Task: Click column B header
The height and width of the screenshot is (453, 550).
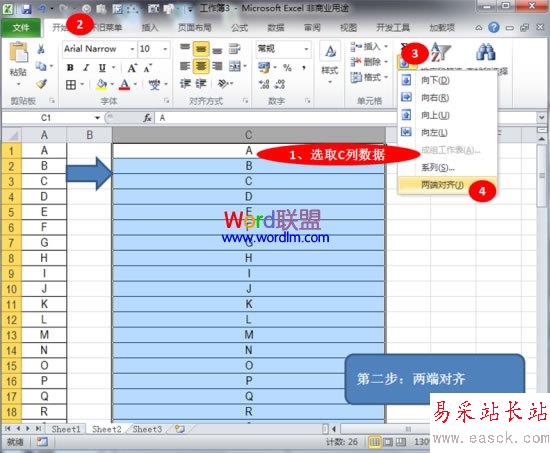Action: click(89, 135)
